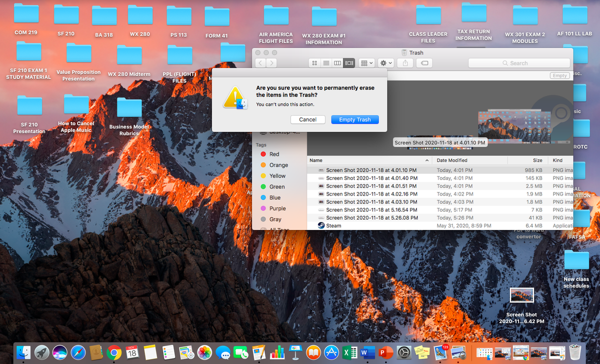600x364 pixels.
Task: Open Calendar showing November 18 in Dock
Action: [133, 352]
